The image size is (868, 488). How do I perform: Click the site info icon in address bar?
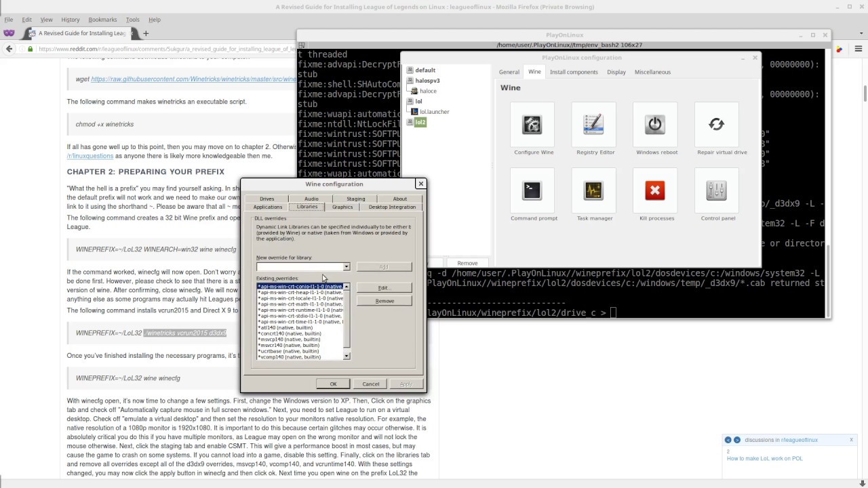click(22, 49)
